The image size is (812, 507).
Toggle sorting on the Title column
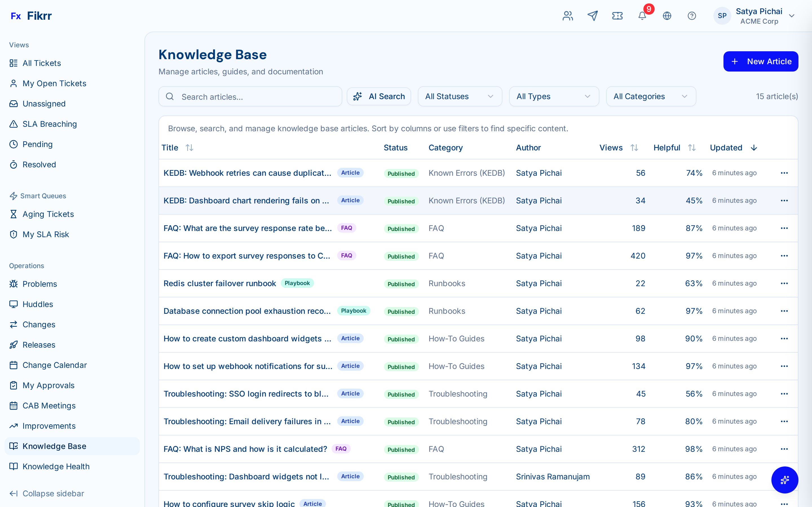189,148
